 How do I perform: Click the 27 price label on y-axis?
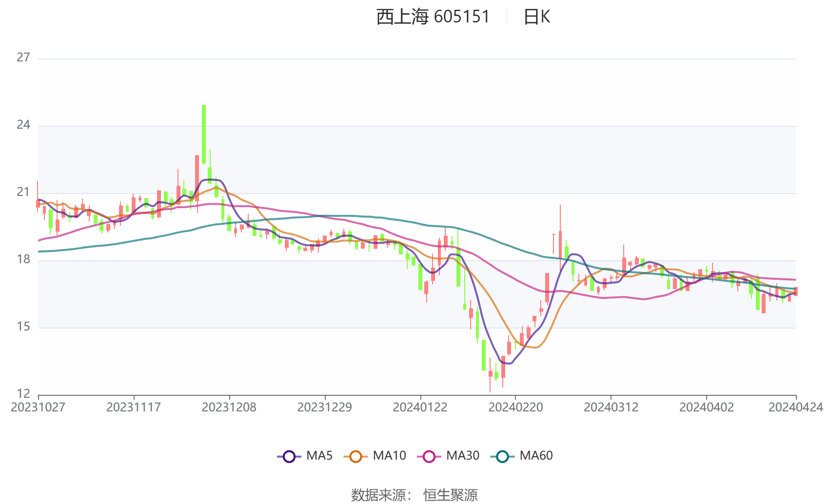pyautogui.click(x=23, y=58)
